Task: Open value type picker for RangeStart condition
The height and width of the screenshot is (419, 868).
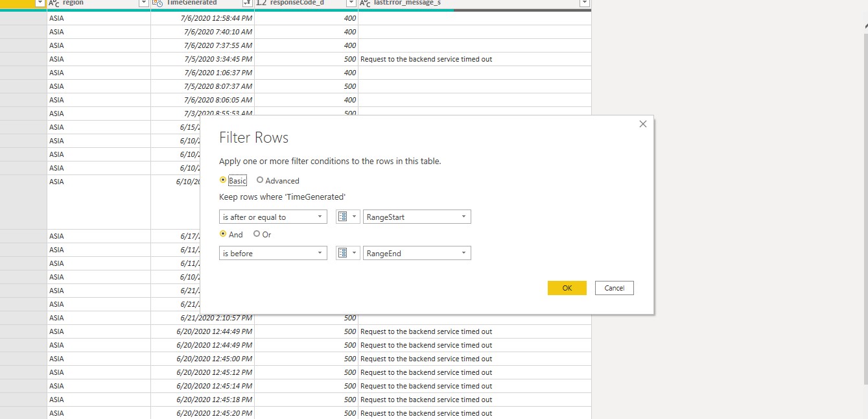Action: [347, 217]
